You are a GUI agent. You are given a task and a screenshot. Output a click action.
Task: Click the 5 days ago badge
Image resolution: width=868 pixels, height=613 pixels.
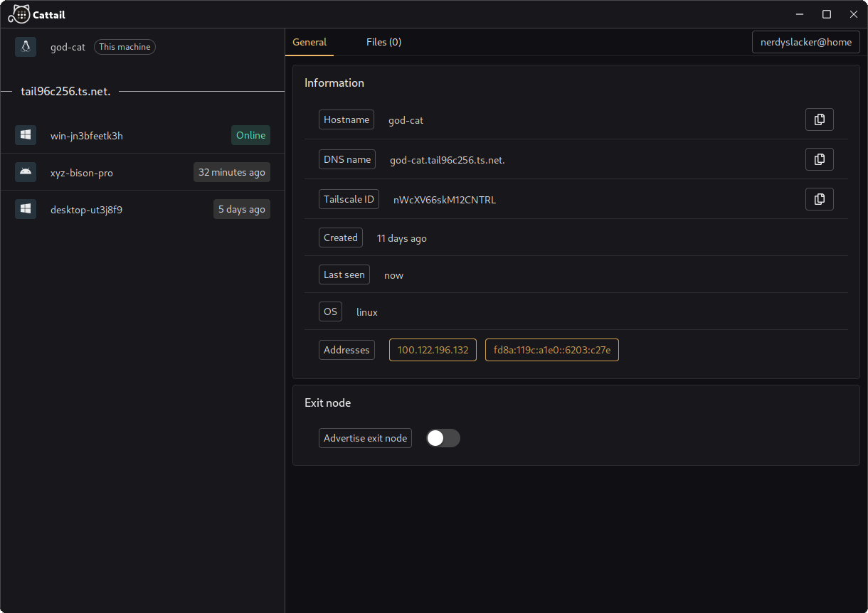242,209
